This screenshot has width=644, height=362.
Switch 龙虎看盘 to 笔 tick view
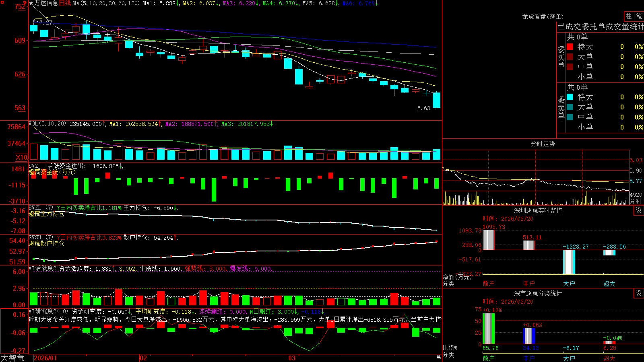point(639,16)
